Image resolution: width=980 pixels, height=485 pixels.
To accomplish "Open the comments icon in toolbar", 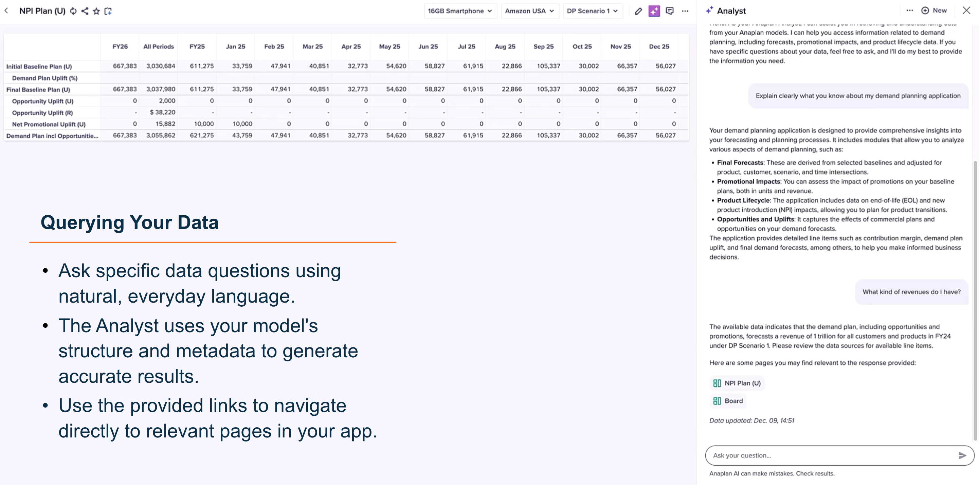I will 670,11.
